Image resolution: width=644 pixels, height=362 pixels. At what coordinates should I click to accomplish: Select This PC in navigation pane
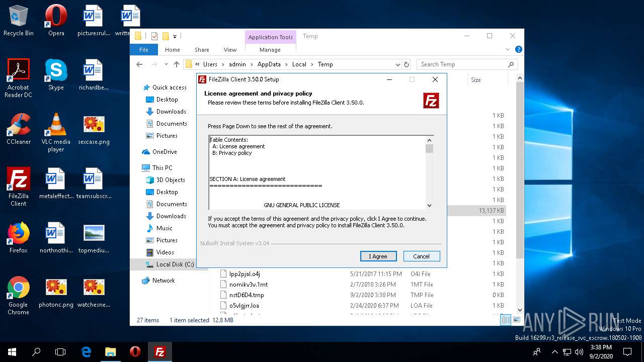click(162, 168)
